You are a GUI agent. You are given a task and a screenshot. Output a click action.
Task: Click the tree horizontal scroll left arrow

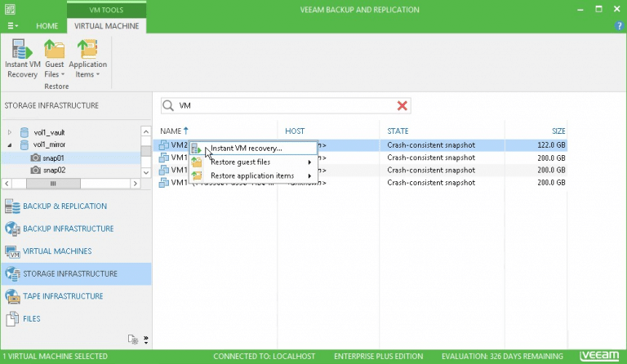7,184
